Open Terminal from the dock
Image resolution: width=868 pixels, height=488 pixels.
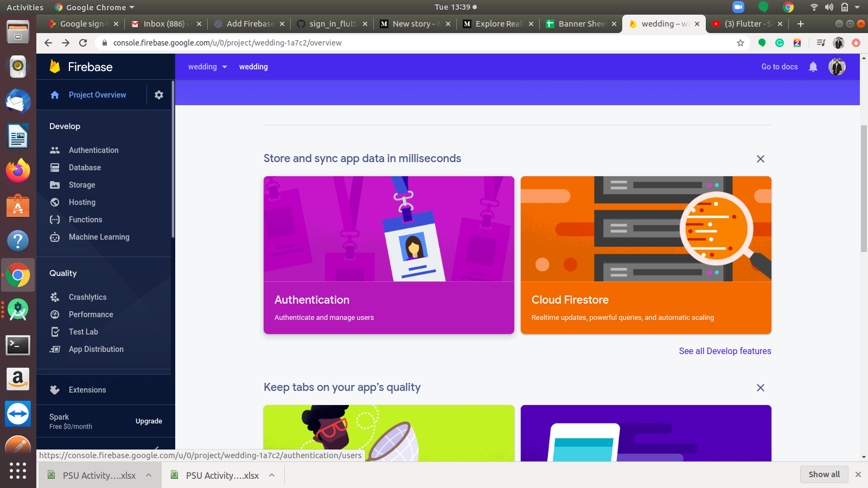click(x=18, y=345)
